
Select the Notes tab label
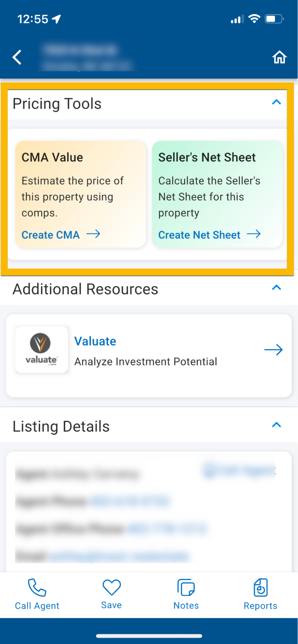(186, 606)
